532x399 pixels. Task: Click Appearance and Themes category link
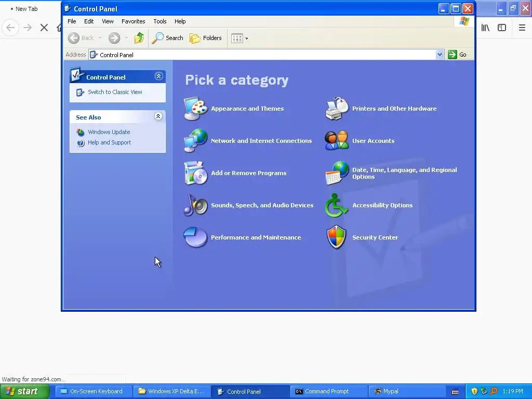[247, 109]
